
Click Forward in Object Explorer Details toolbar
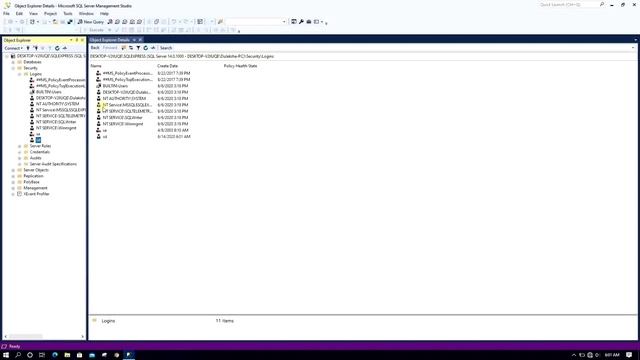coord(110,48)
